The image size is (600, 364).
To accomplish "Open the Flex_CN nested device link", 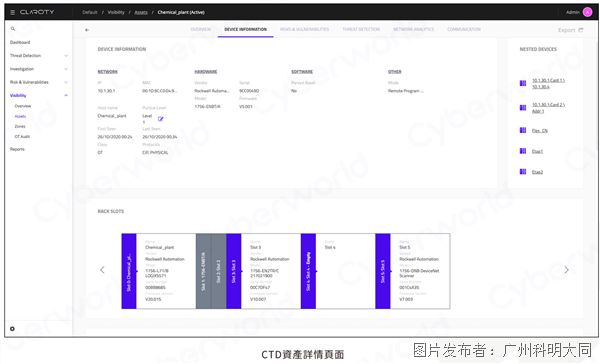I will pos(540,131).
